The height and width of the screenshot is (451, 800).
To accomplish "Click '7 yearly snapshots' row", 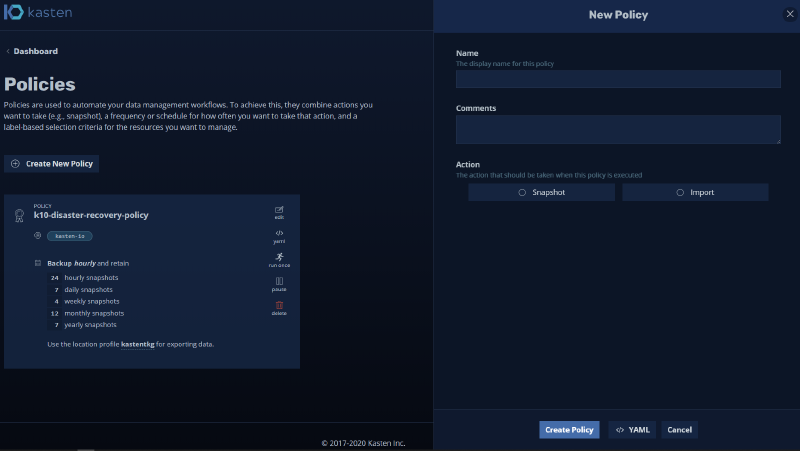I will [83, 325].
